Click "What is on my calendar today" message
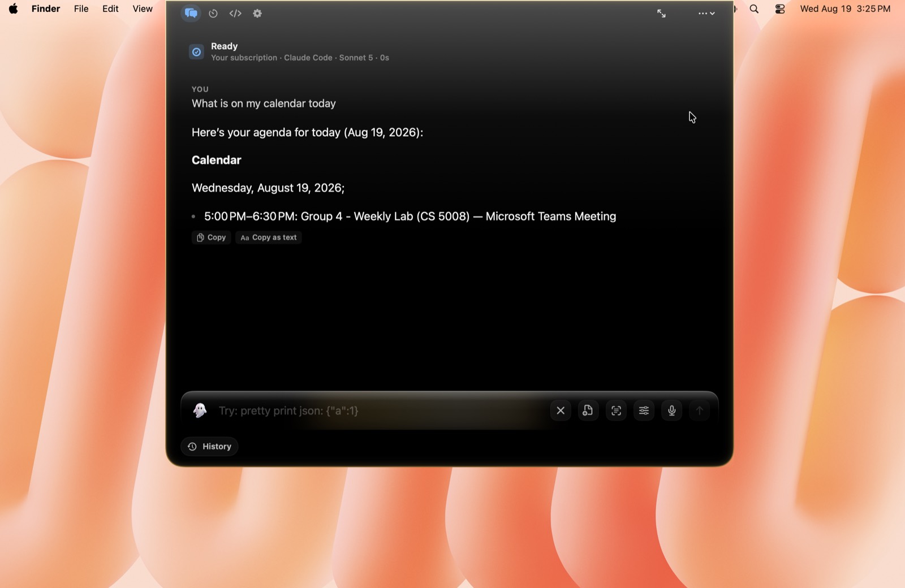Screen dimensions: 905x588 tap(264, 103)
